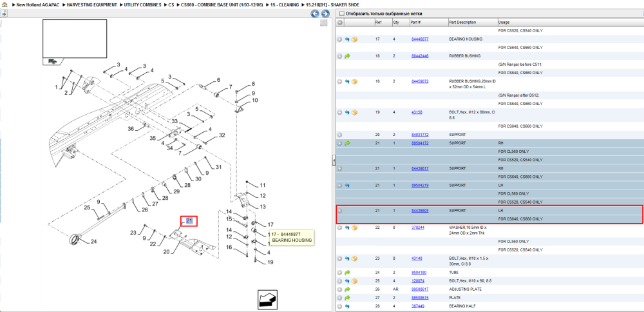Click the small square icon at diagram's top-right
The image size is (644, 312).
coord(324,23)
